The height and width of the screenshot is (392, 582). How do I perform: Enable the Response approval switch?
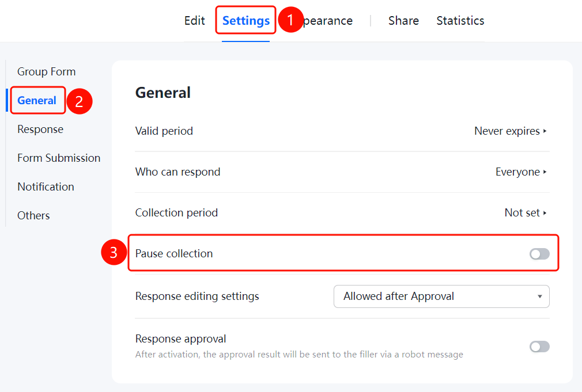pos(539,347)
